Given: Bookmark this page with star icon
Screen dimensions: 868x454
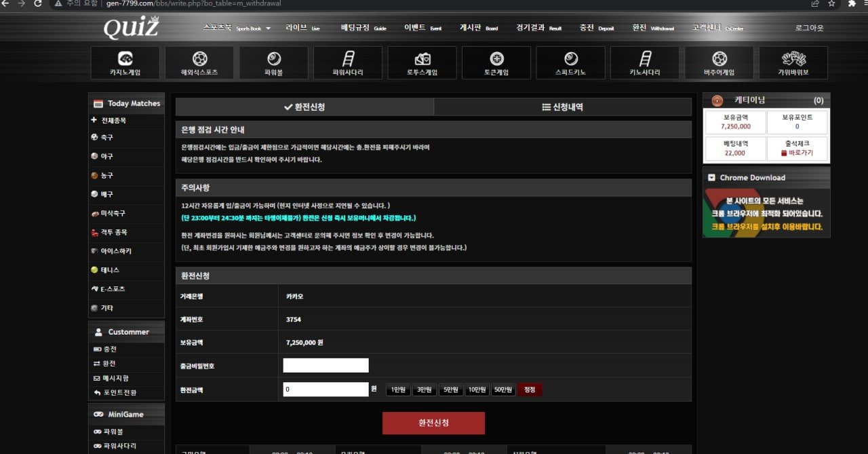Looking at the screenshot, I should [x=831, y=3].
